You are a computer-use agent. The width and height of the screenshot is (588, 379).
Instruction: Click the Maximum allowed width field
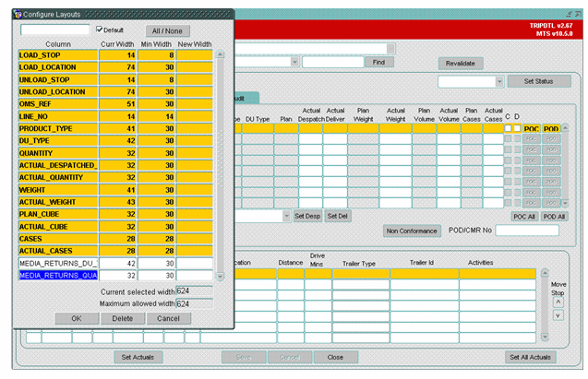click(194, 303)
